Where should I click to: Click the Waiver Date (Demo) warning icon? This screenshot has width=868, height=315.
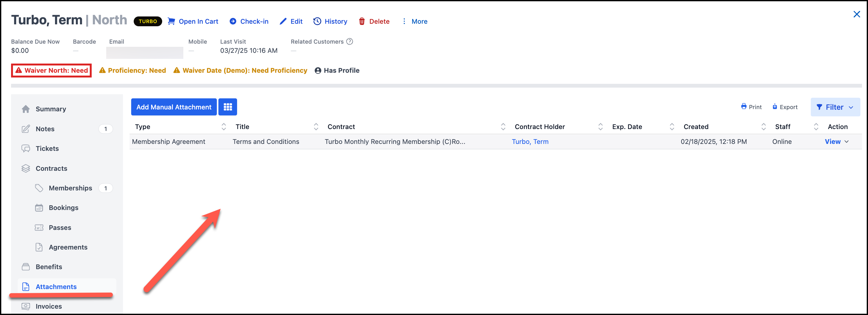point(177,70)
